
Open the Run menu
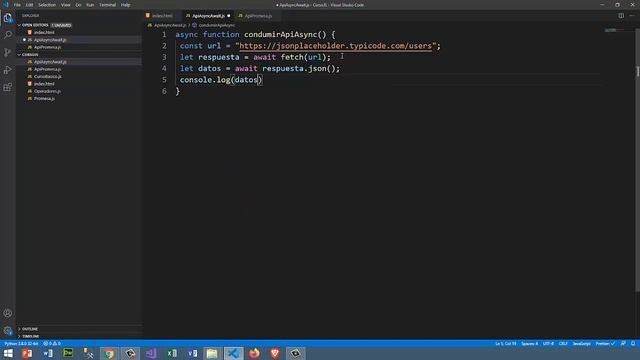pyautogui.click(x=90, y=5)
